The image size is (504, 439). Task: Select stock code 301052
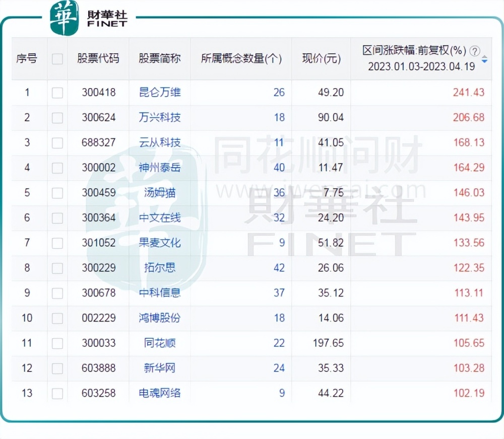[98, 243]
